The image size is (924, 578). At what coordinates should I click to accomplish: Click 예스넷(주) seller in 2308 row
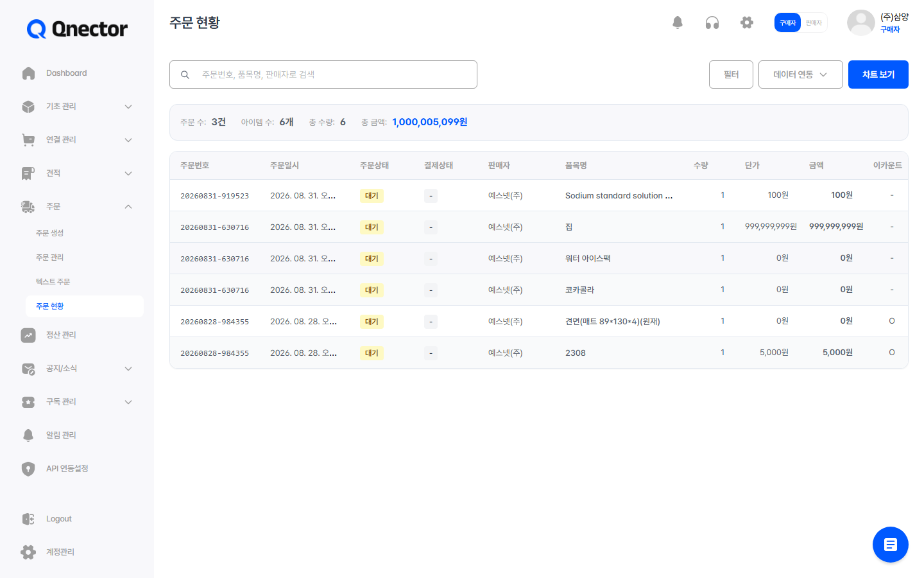[x=505, y=353]
